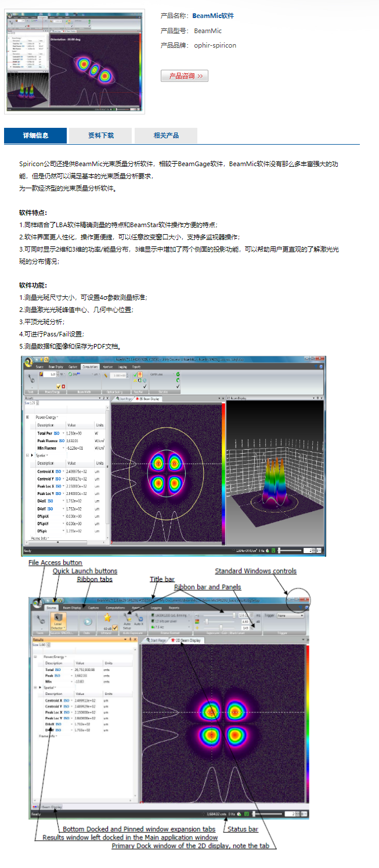The width and height of the screenshot is (379, 868).
Task: Open the 1600X1200 binning dropdown in annotated screenshot
Action: (171, 614)
